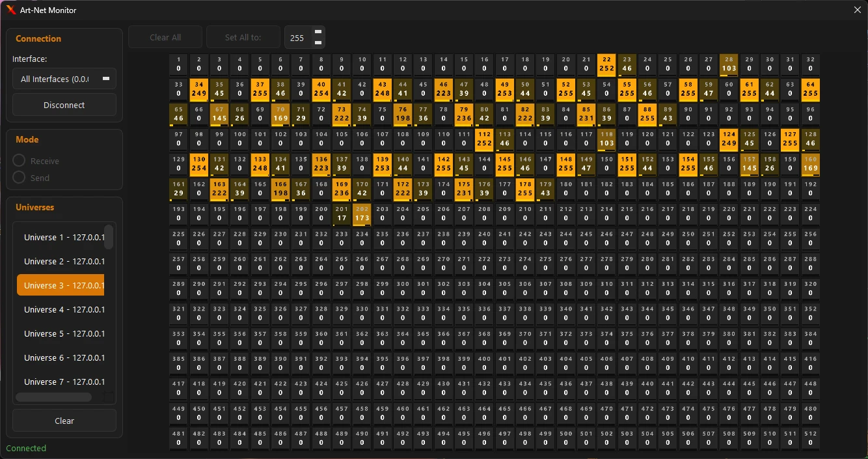This screenshot has width=868, height=459.
Task: Click channel 22 cell showing 252
Action: 606,64
